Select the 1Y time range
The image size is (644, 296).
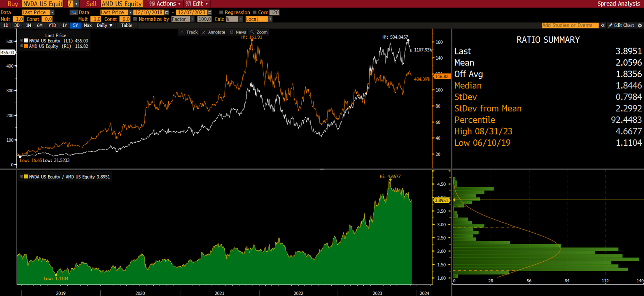pyautogui.click(x=65, y=25)
